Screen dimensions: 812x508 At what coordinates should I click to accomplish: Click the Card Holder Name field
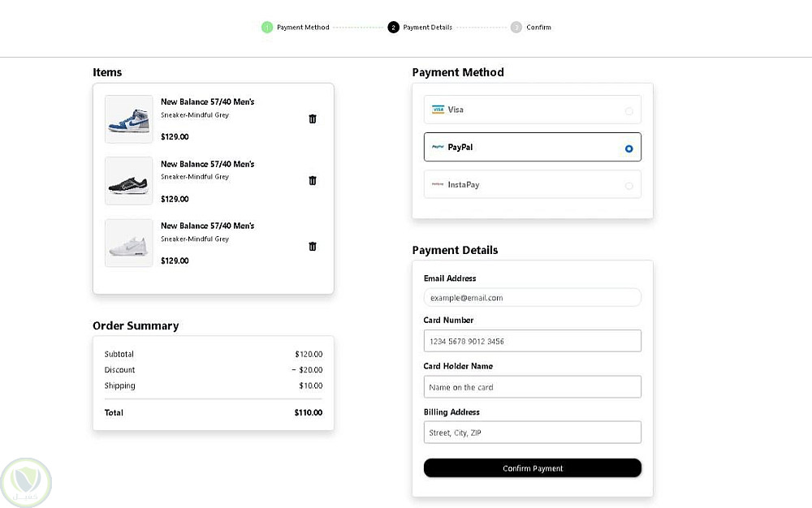pos(532,387)
